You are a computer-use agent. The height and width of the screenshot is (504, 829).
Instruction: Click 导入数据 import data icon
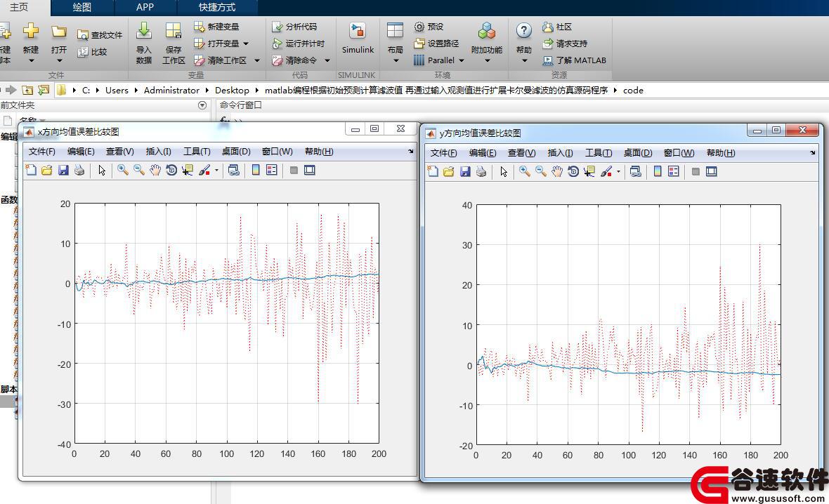coord(144,31)
